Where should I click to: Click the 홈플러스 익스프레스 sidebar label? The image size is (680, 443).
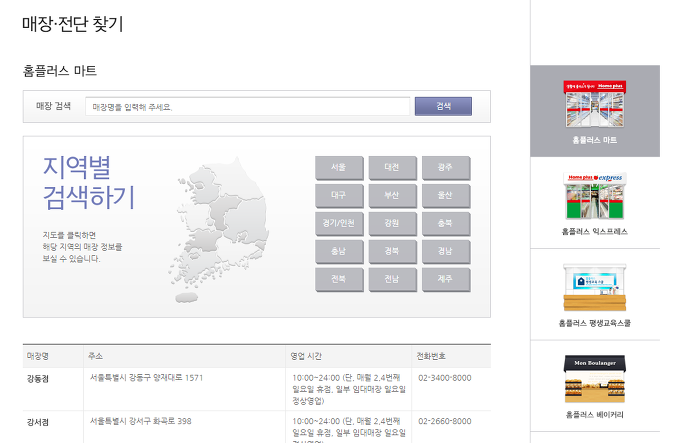pyautogui.click(x=595, y=231)
